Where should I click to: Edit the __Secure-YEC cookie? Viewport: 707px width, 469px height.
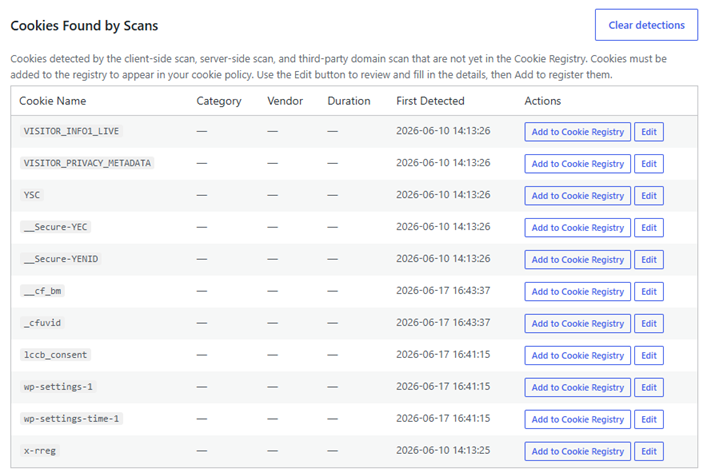(x=649, y=228)
